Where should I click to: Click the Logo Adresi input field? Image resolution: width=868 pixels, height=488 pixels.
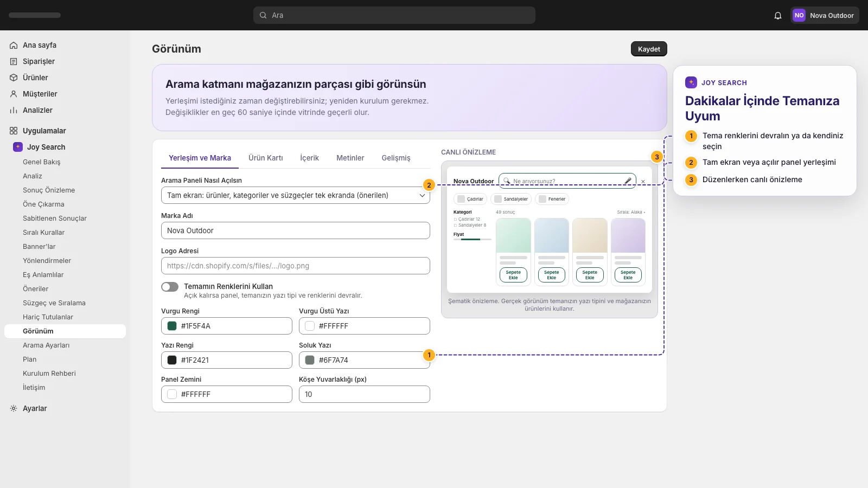tap(296, 266)
